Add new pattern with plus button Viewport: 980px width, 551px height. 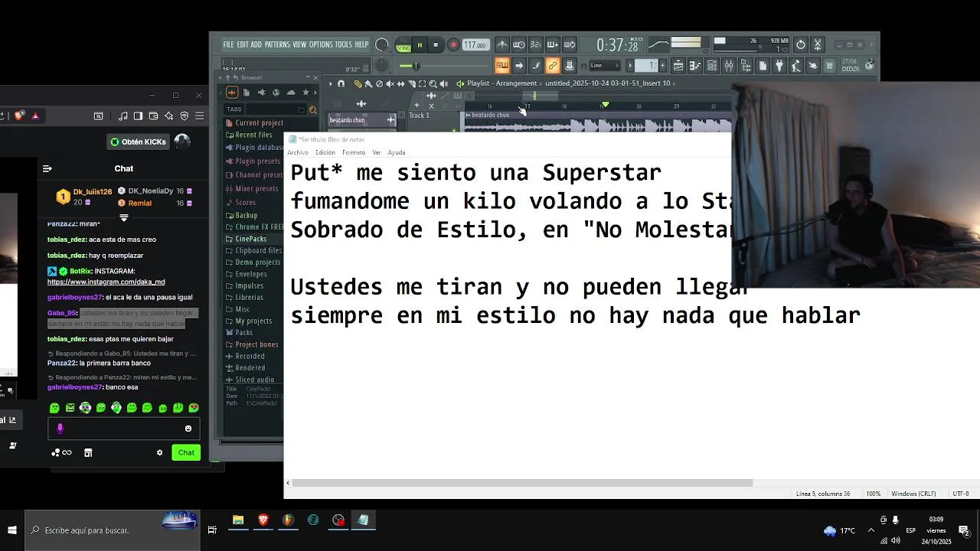[x=662, y=66]
